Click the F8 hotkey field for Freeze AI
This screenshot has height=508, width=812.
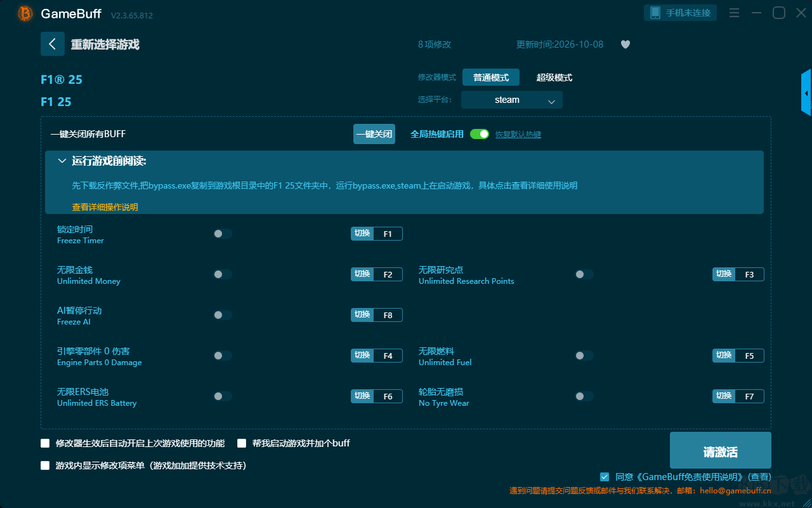pyautogui.click(x=388, y=315)
